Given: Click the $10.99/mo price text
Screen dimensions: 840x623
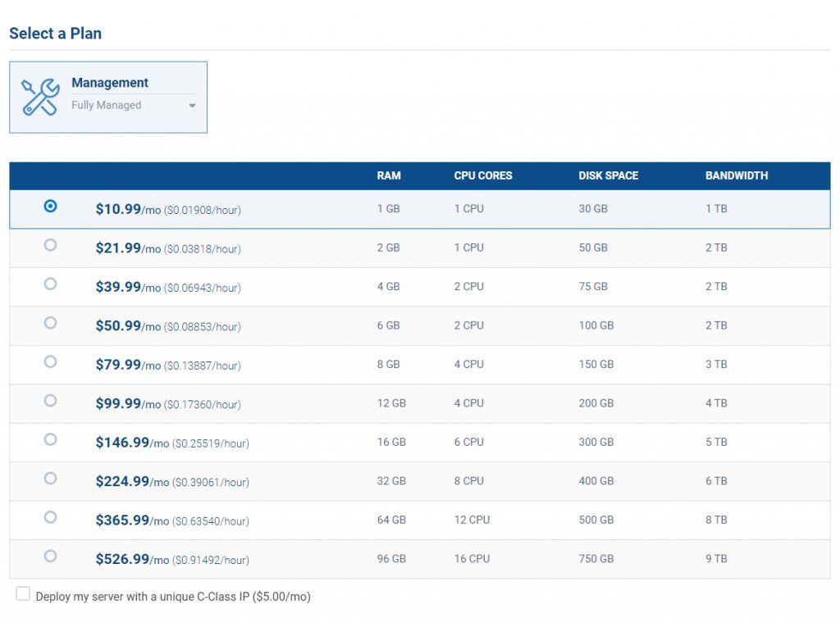Looking at the screenshot, I should point(128,209).
